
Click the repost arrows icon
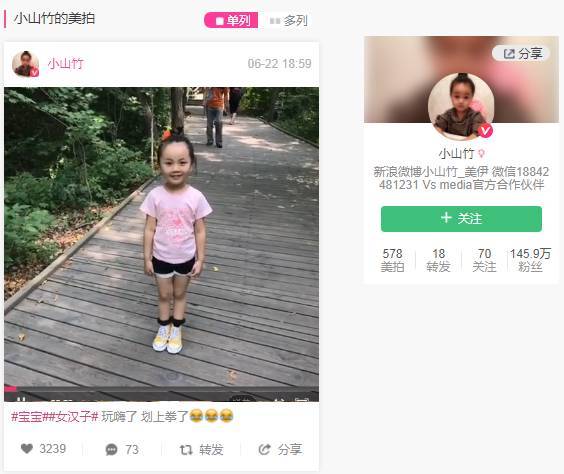click(186, 449)
